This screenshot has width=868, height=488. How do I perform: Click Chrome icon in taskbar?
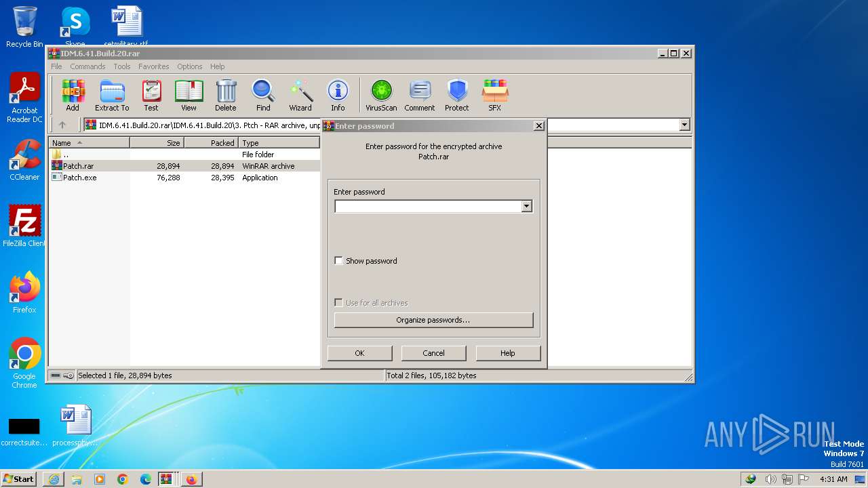coord(123,479)
